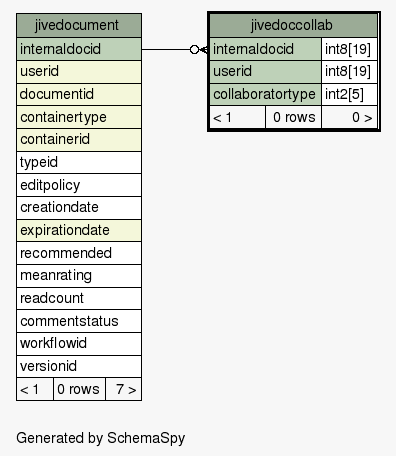The width and height of the screenshot is (396, 456).
Task: Click the editpolicy column row
Action: point(79,185)
